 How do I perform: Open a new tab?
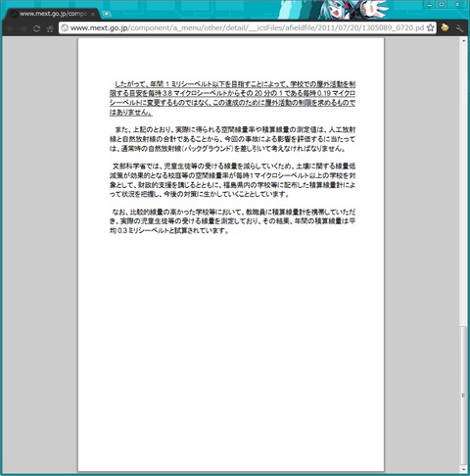tap(107, 14)
